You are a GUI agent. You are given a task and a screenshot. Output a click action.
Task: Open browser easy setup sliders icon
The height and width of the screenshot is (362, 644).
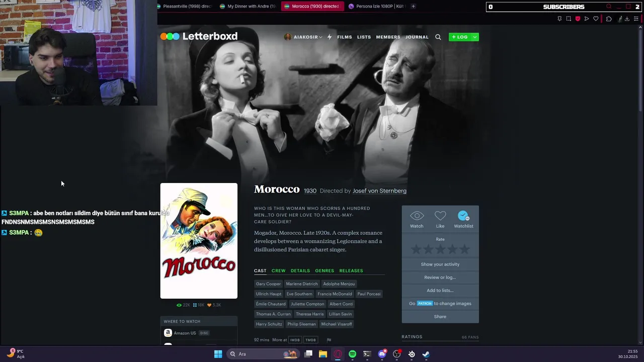tap(636, 19)
